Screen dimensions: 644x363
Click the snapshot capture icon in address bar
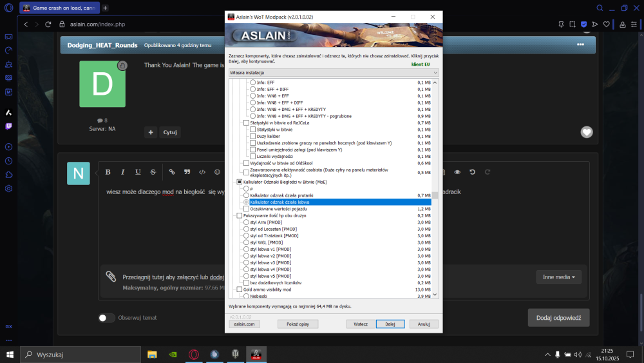pyautogui.click(x=572, y=25)
